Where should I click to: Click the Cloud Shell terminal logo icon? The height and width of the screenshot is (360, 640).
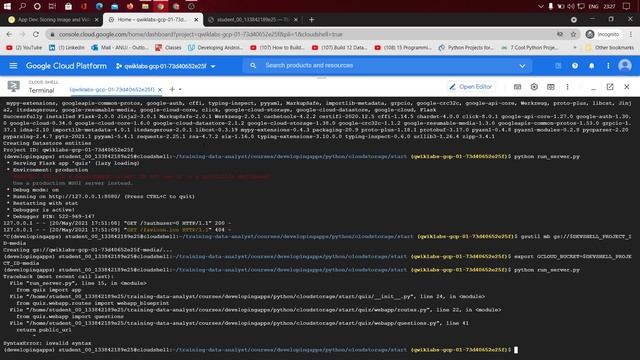click(x=13, y=86)
